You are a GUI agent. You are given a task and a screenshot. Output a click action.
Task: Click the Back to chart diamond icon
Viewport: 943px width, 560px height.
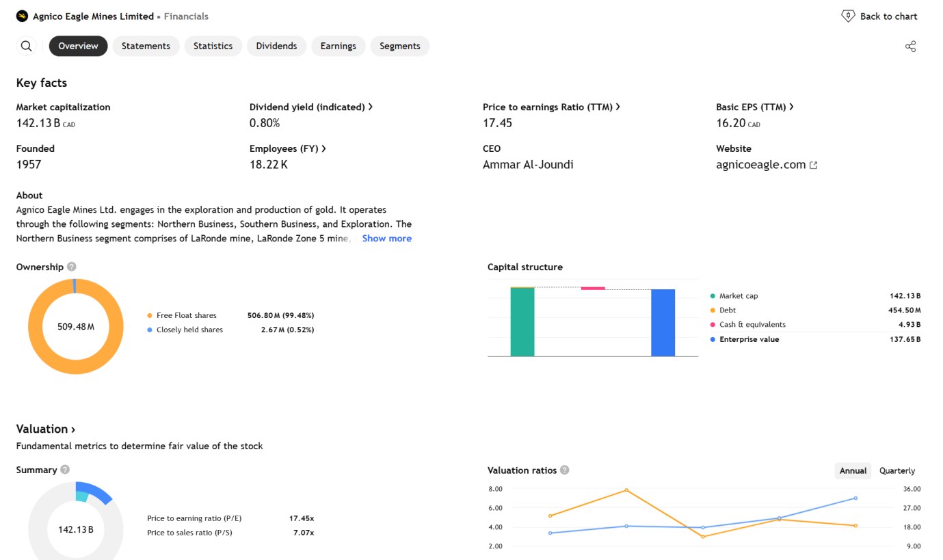(848, 16)
